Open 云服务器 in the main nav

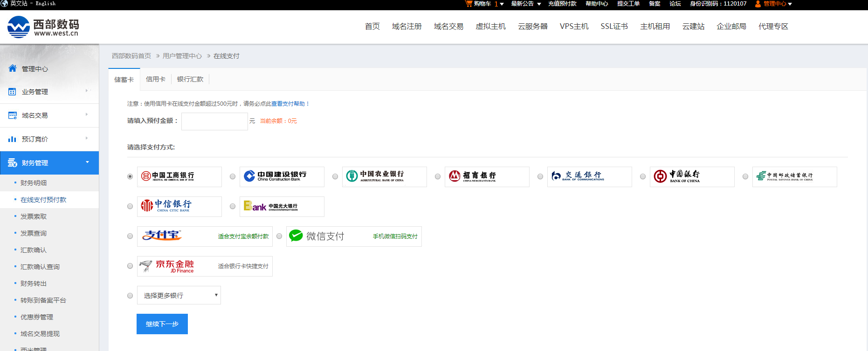tap(533, 27)
